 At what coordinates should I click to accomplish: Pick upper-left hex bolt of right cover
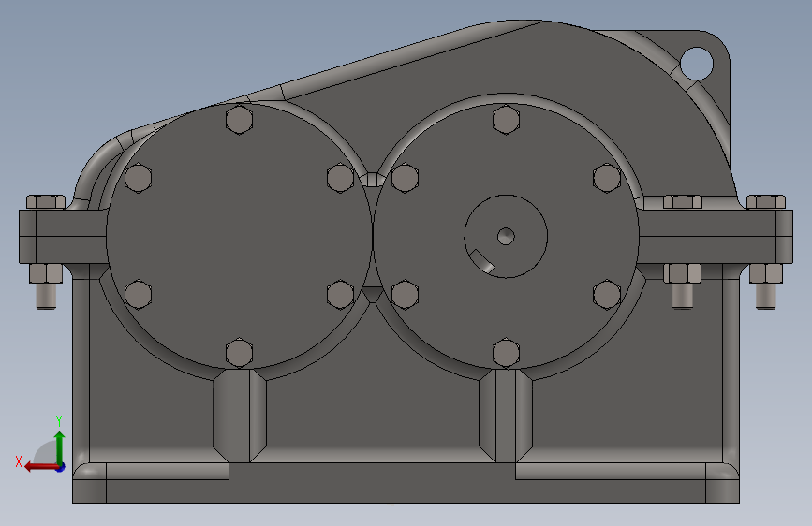405,178
